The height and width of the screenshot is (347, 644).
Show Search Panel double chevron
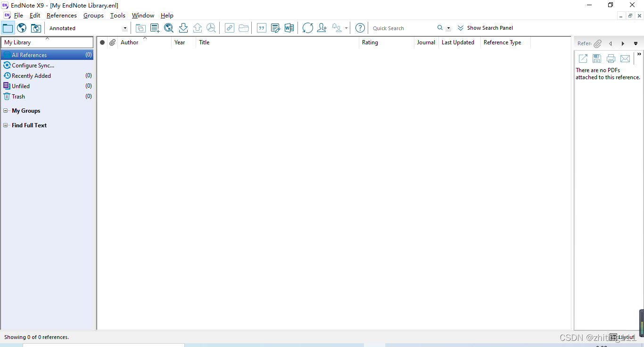point(461,28)
